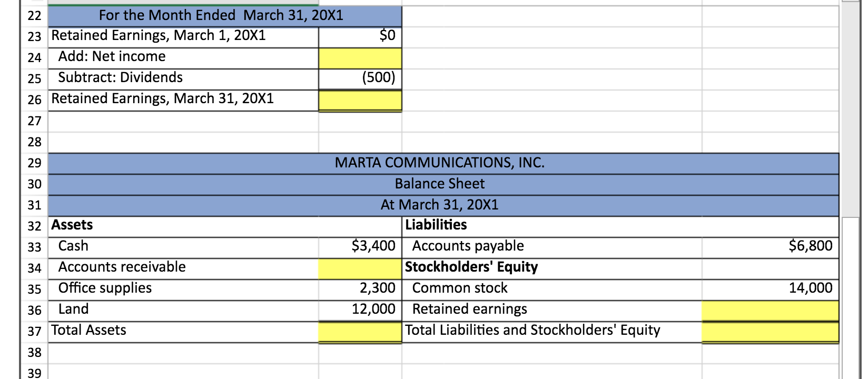This screenshot has height=379, width=868.
Task: Click row header 26
Action: coord(34,100)
